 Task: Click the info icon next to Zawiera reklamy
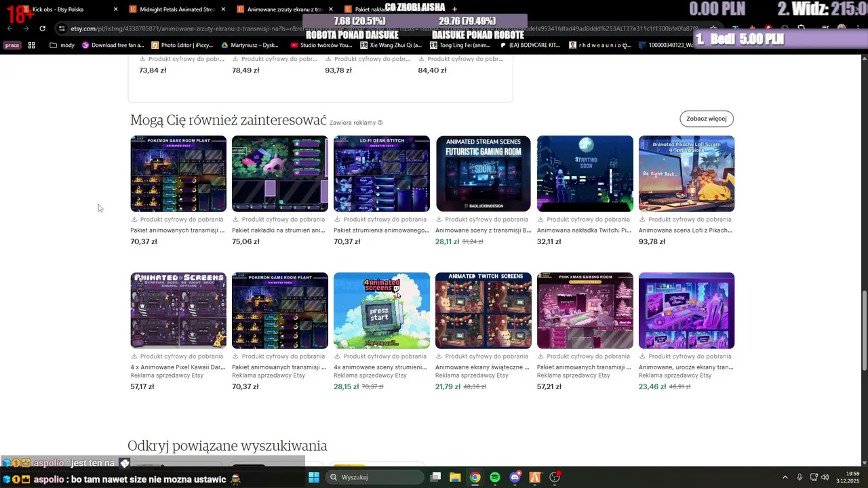[380, 123]
